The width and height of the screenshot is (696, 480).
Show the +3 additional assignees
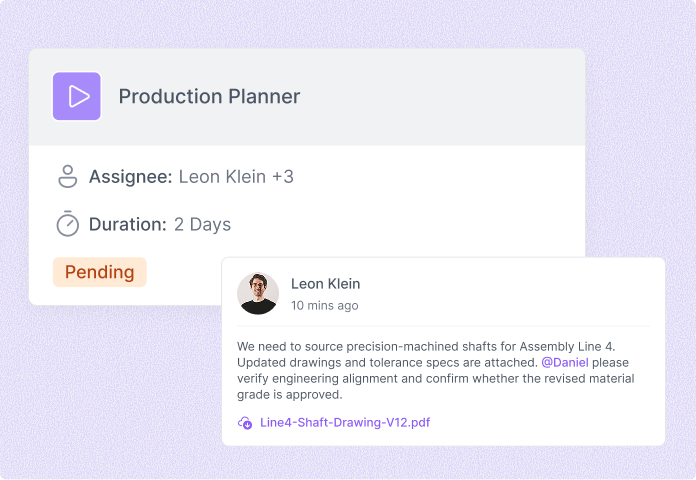point(283,177)
